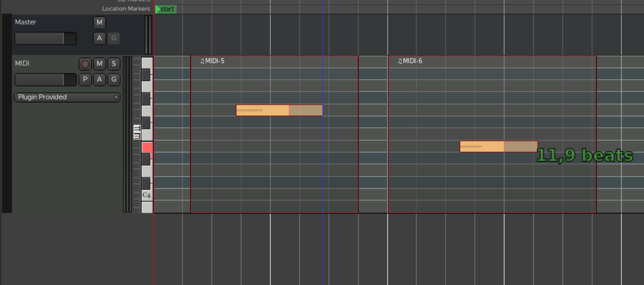Click the start location marker
The width and height of the screenshot is (644, 285).
(x=166, y=9)
